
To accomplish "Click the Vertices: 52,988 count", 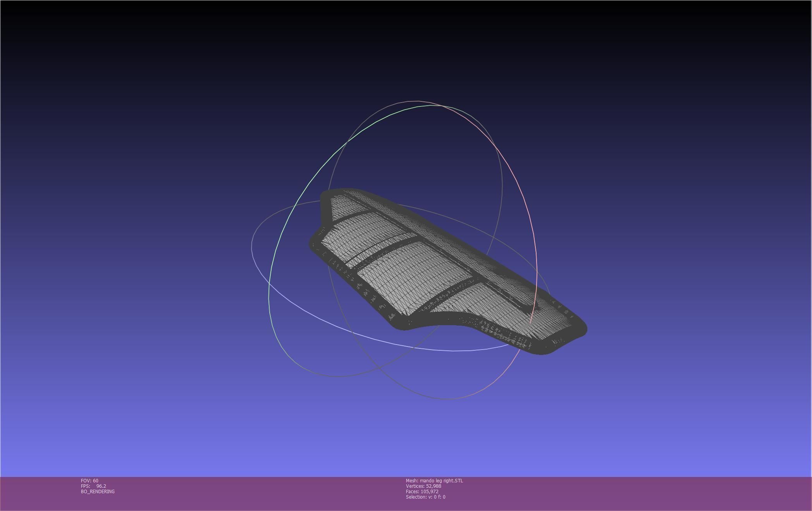I will (423, 486).
